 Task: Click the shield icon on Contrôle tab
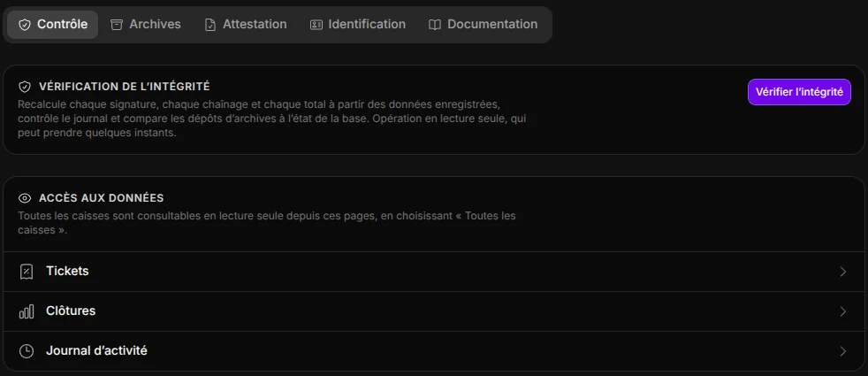tap(25, 25)
